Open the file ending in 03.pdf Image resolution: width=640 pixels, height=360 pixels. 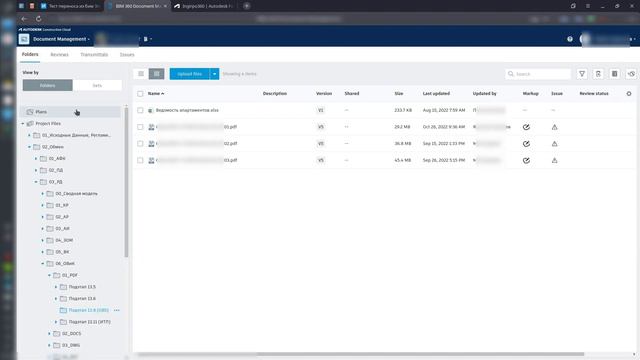(196, 160)
